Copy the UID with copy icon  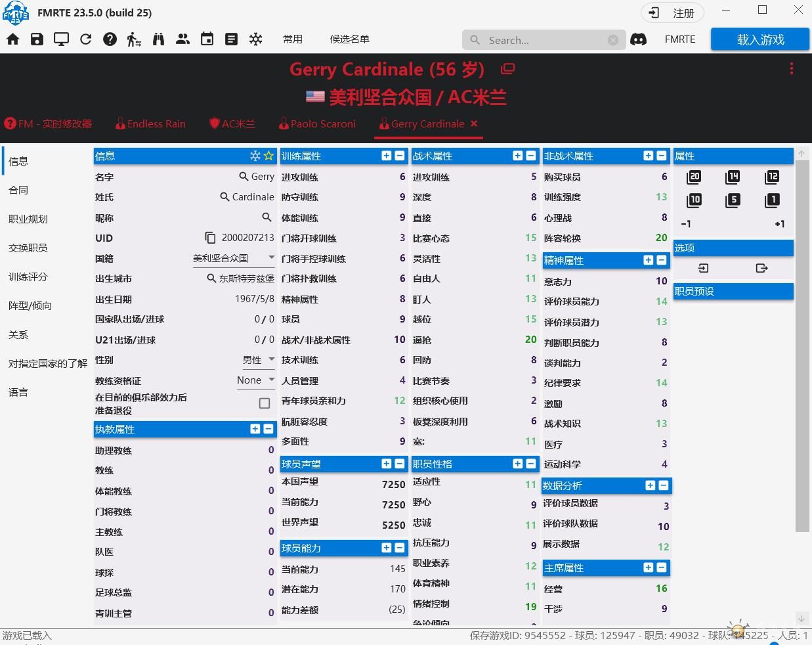pos(210,237)
